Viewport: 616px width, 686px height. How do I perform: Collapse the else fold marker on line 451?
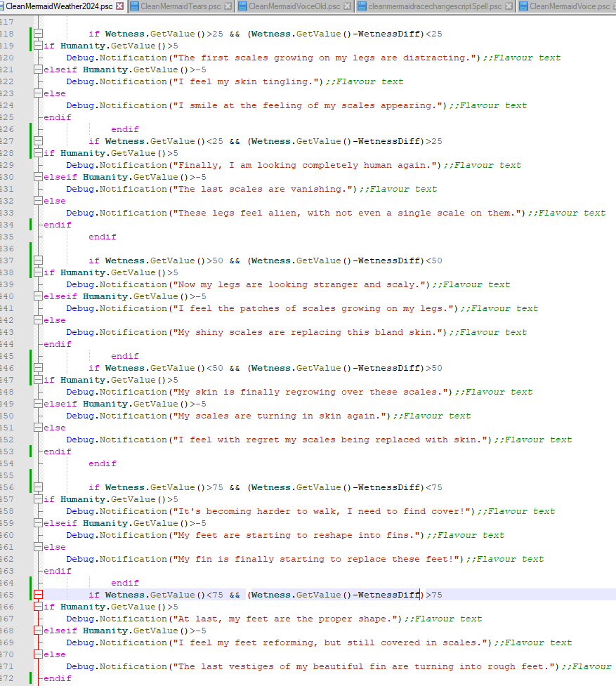[x=39, y=428]
